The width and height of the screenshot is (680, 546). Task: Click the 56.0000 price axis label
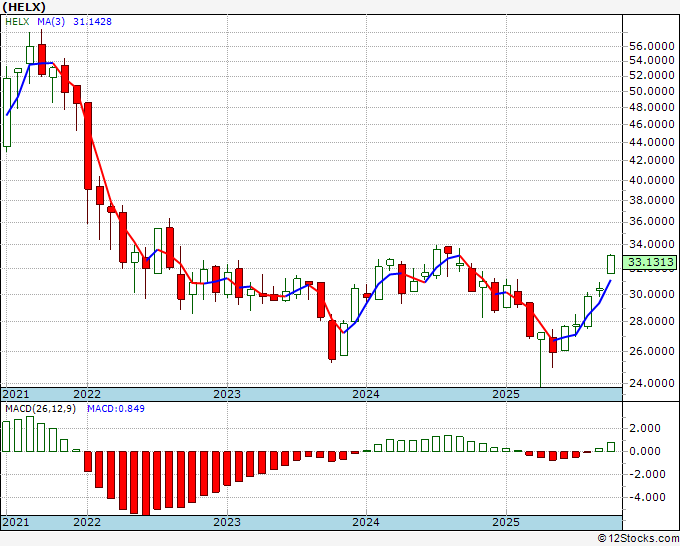point(651,46)
